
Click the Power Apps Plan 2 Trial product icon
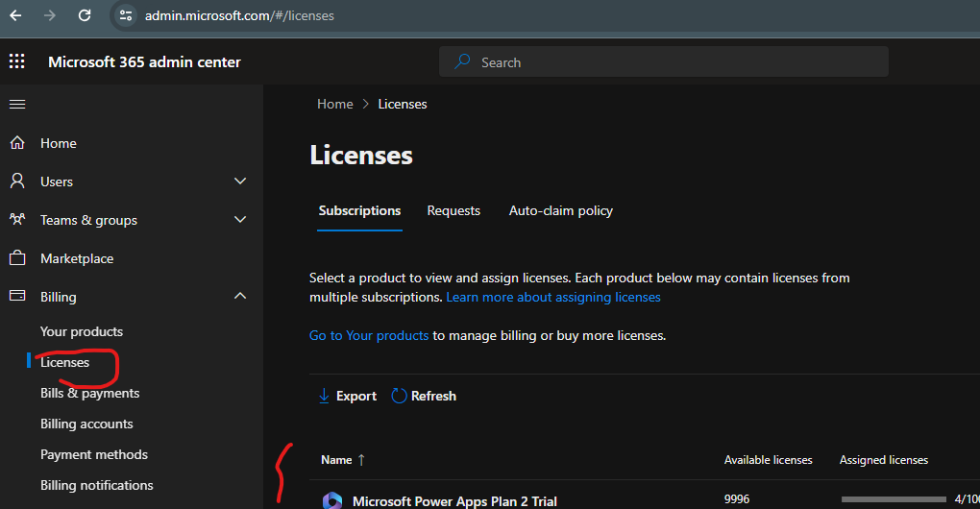[331, 501]
